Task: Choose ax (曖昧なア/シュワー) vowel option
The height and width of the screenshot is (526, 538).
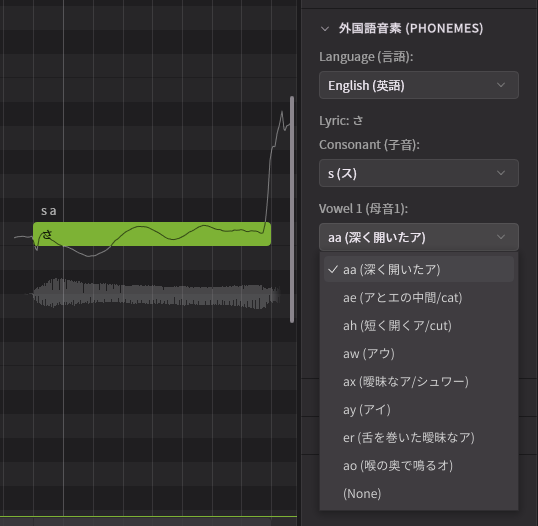Action: coord(419,382)
